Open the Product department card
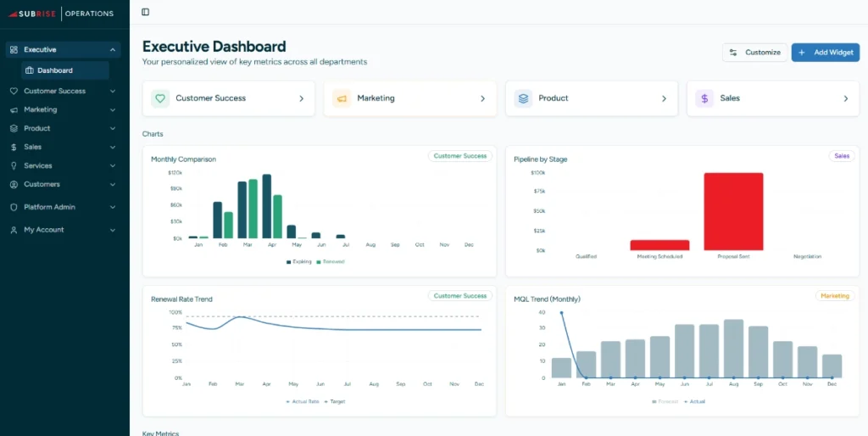This screenshot has width=868, height=436. click(592, 98)
